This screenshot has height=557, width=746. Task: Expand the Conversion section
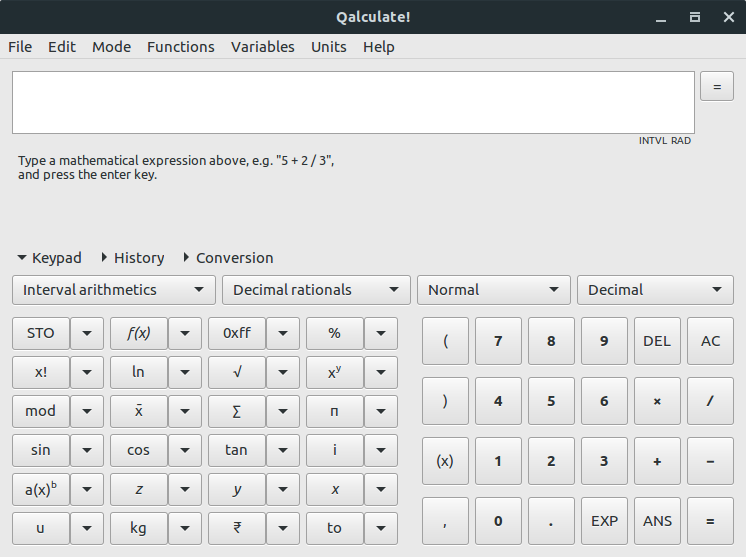point(229,258)
